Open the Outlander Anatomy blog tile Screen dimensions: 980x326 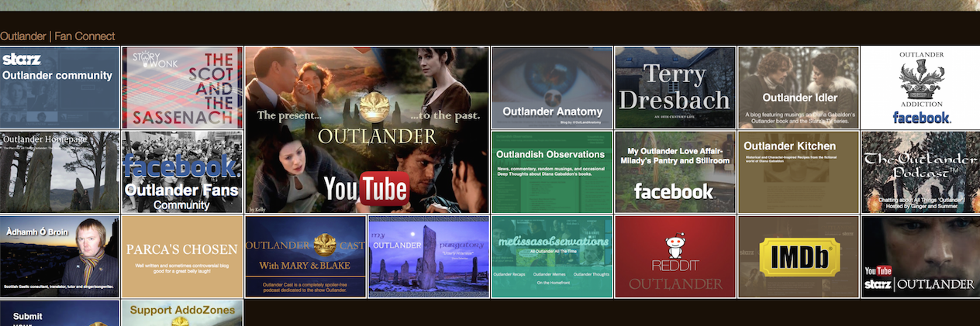(552, 88)
